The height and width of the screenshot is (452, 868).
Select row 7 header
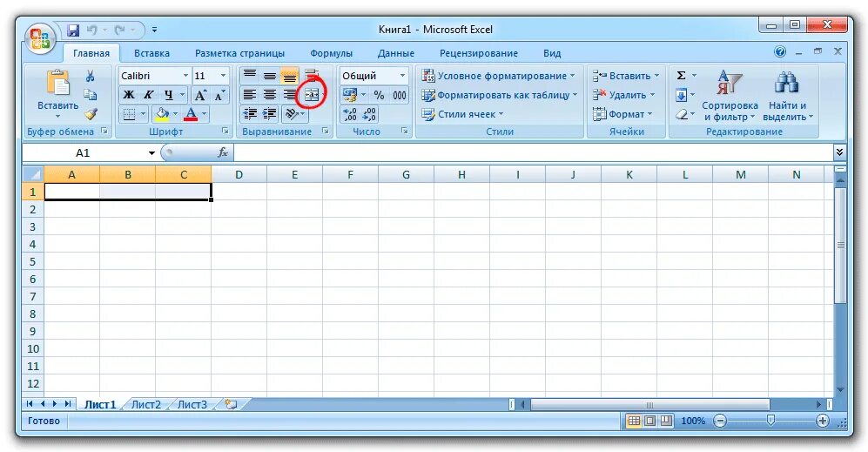click(x=33, y=296)
